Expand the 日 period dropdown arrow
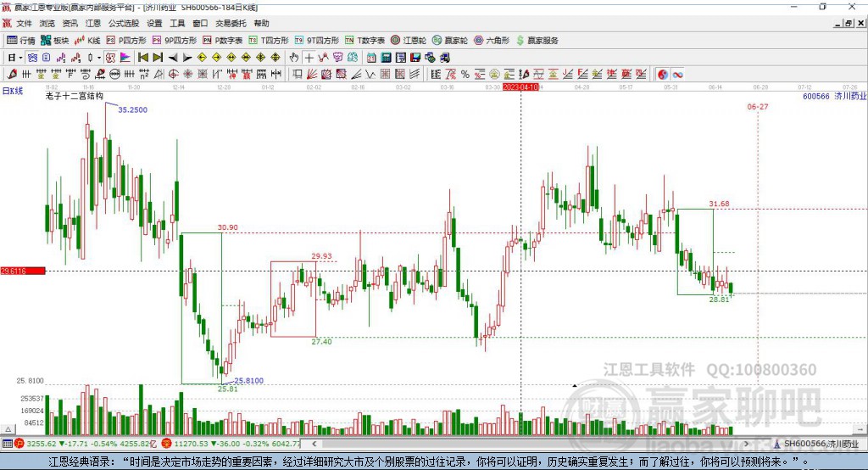 click(20, 58)
